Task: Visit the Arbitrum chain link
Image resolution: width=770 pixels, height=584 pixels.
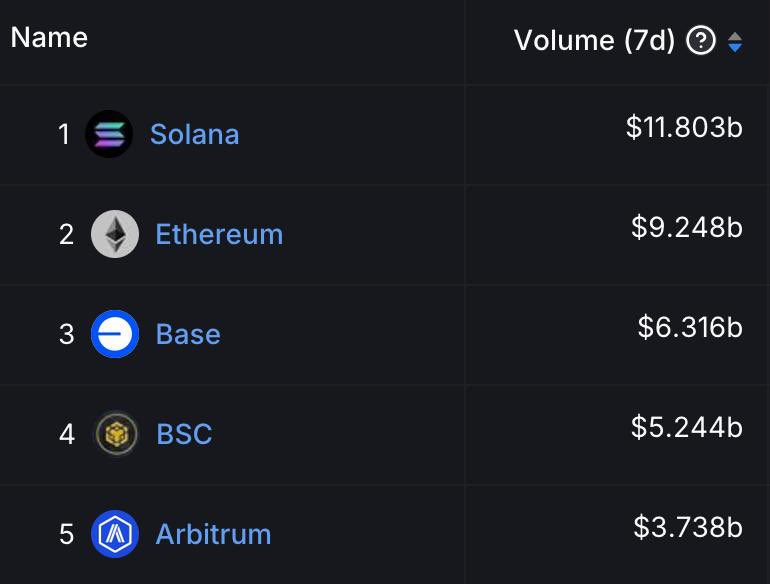Action: (x=213, y=534)
